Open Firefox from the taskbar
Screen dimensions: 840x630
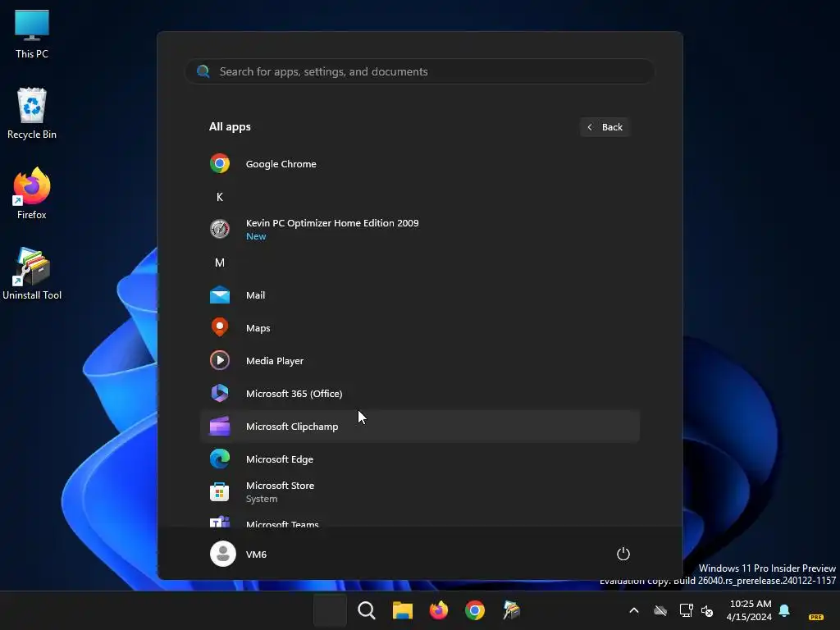coord(439,610)
